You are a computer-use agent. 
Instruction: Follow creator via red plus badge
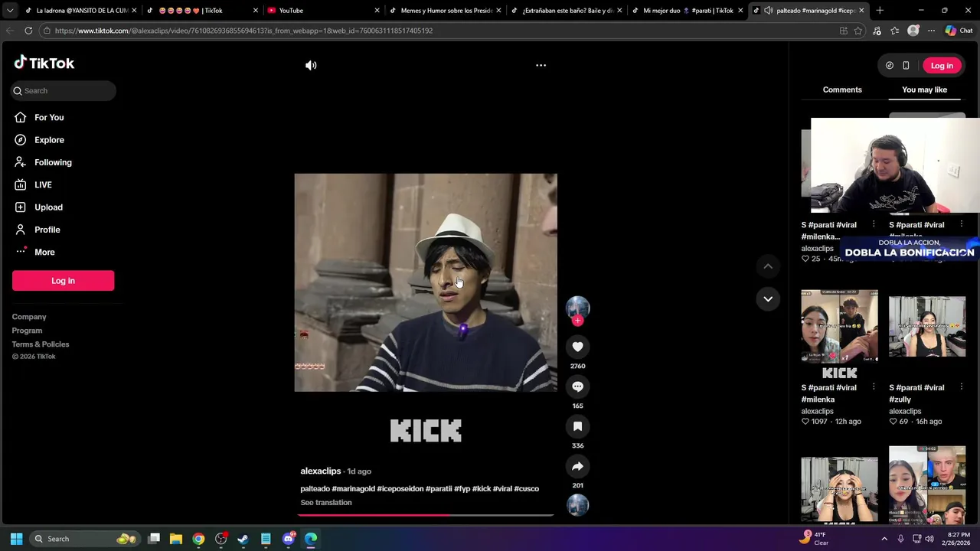[577, 321]
